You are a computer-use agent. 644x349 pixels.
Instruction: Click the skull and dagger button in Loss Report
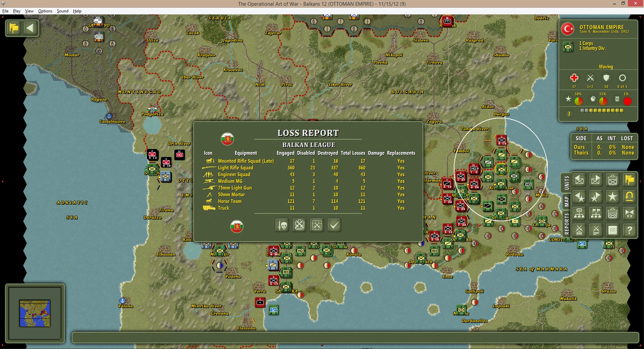pyautogui.click(x=282, y=225)
